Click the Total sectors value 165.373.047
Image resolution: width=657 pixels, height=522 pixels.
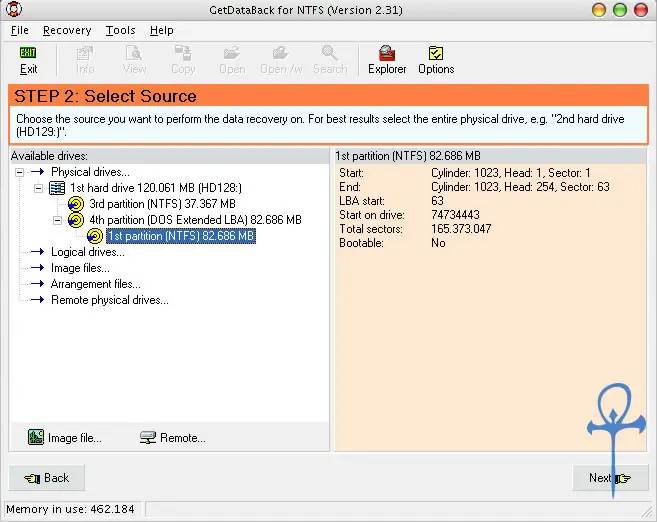pyautogui.click(x=461, y=229)
